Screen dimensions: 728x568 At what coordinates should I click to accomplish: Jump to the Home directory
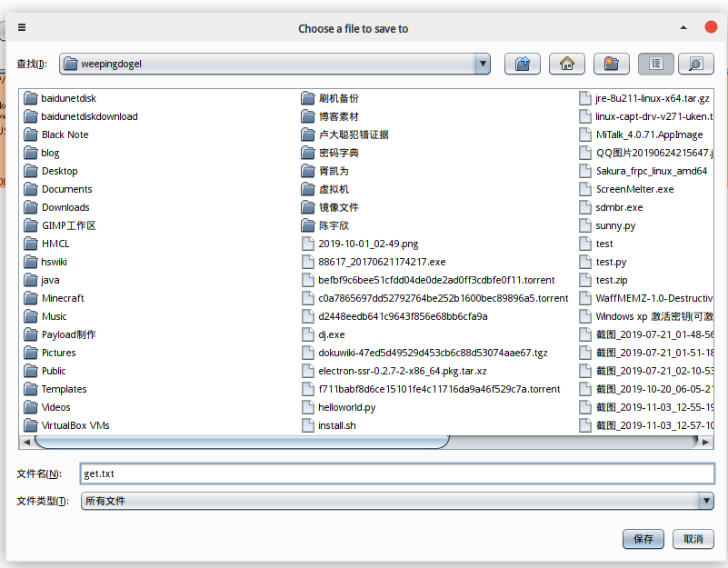pos(567,64)
